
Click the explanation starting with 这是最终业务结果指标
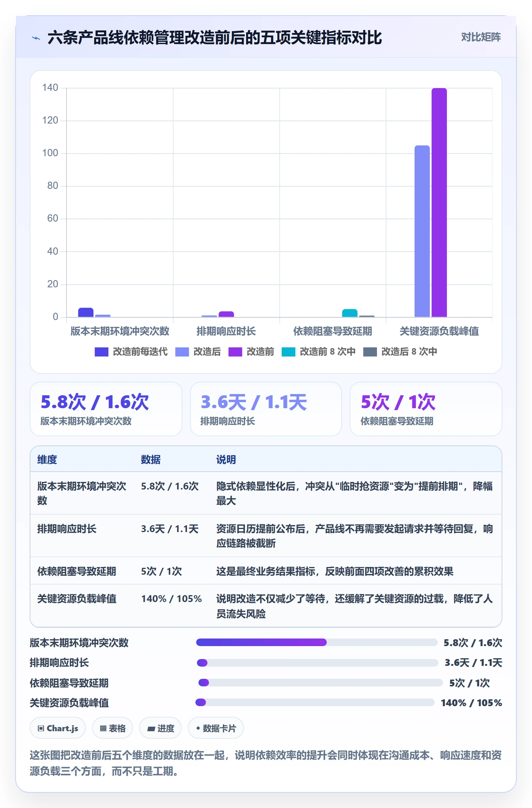335,571
